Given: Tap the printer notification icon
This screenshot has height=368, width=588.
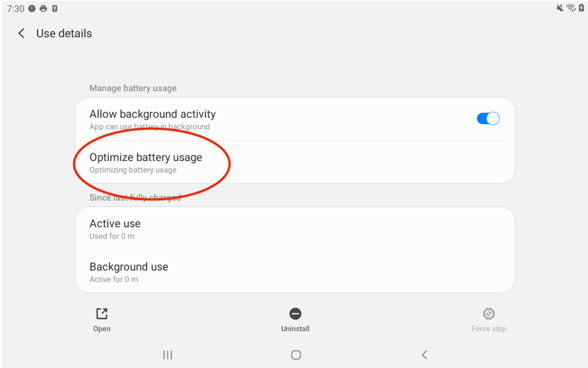Looking at the screenshot, I should click(x=44, y=9).
